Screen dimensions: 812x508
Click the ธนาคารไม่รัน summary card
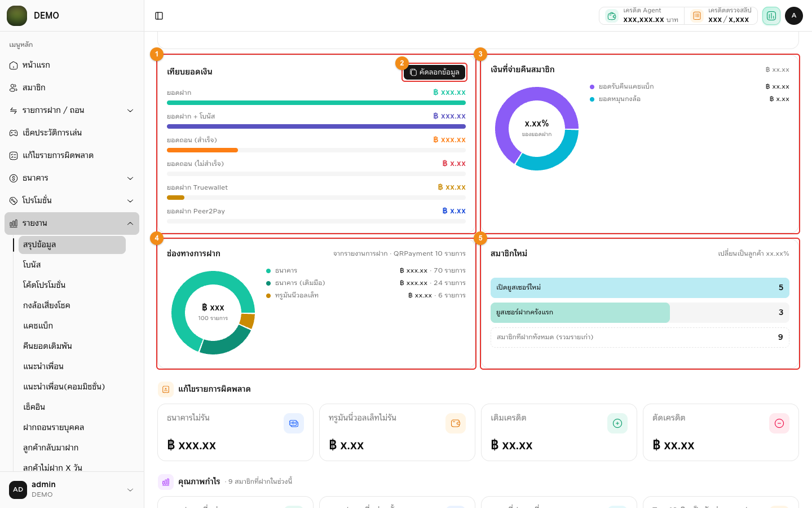235,432
